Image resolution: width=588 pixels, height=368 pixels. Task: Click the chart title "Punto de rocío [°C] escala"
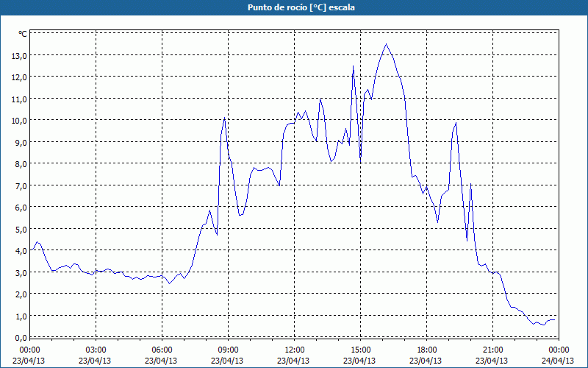(x=301, y=7)
